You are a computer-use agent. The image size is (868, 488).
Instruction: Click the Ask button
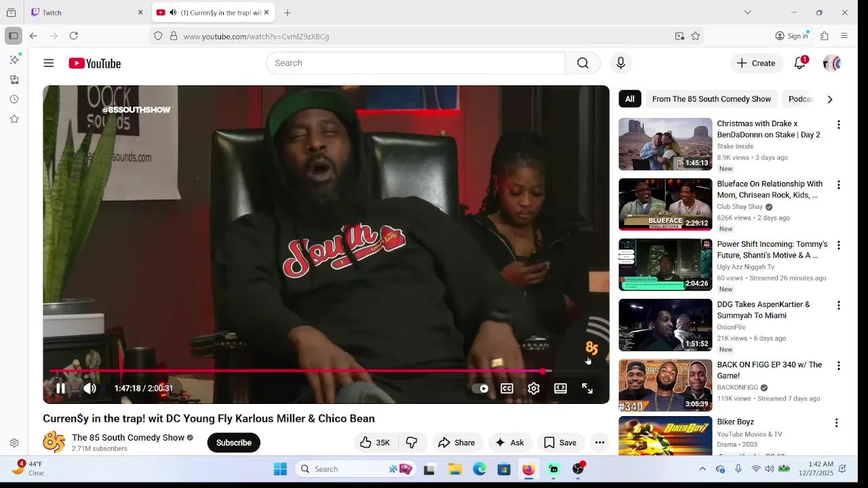point(510,443)
